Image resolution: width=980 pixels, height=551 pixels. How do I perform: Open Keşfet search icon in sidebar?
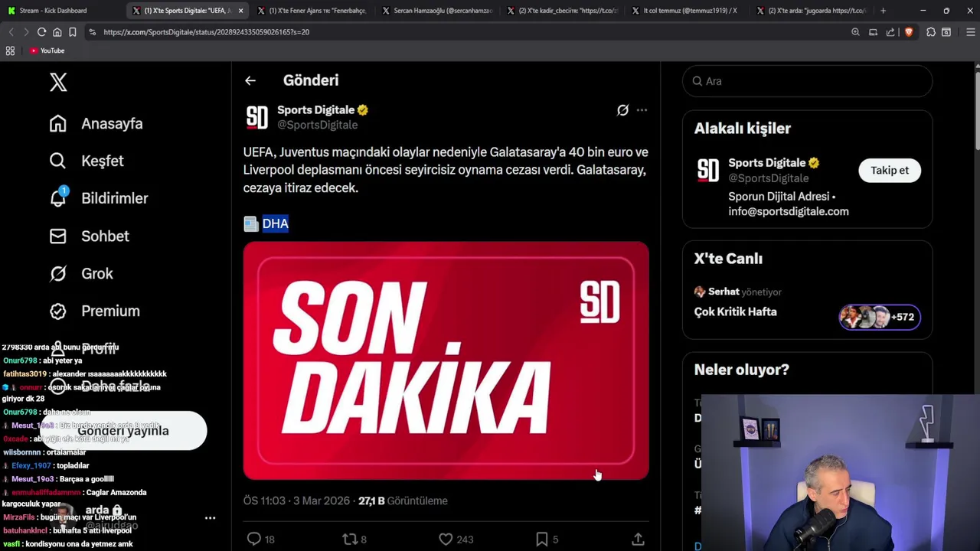point(58,161)
